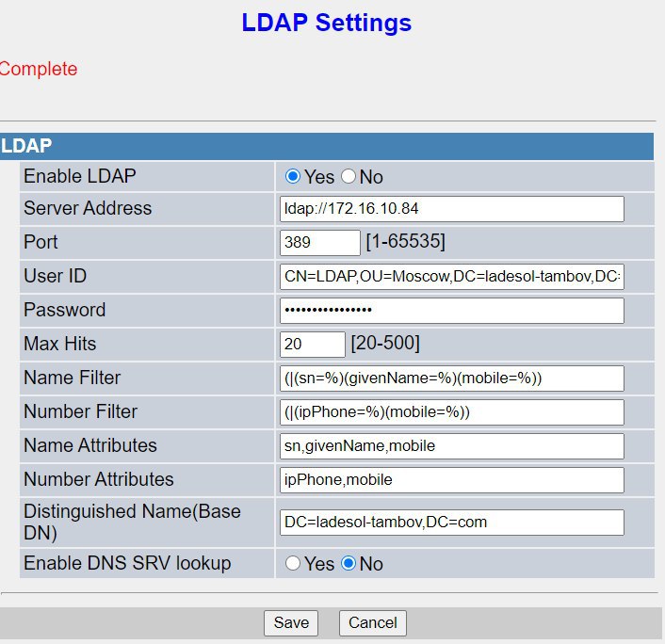Click the "Enable DNS SRV lookup" label
Image resolution: width=665 pixels, height=644 pixels.
(x=127, y=563)
